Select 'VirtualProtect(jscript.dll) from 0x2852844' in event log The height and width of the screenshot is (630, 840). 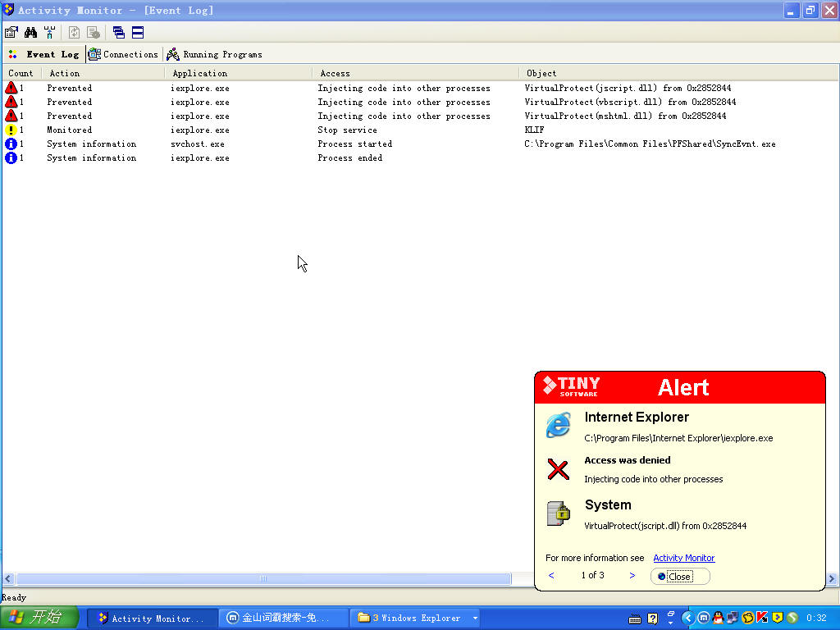[628, 88]
